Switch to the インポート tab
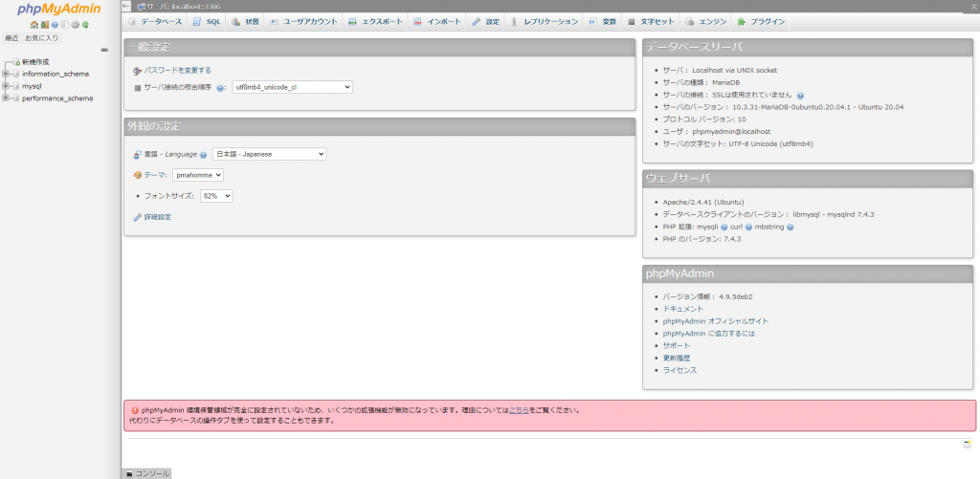 pyautogui.click(x=437, y=22)
